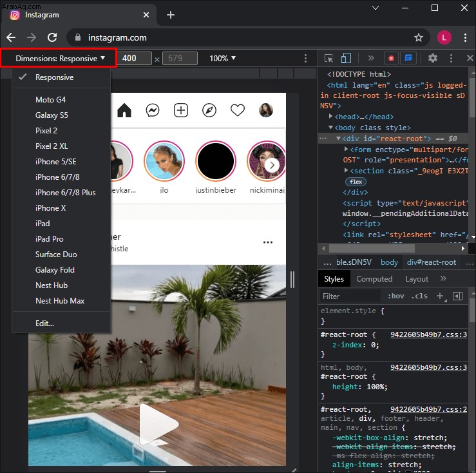Click the browser back arrow

11,37
